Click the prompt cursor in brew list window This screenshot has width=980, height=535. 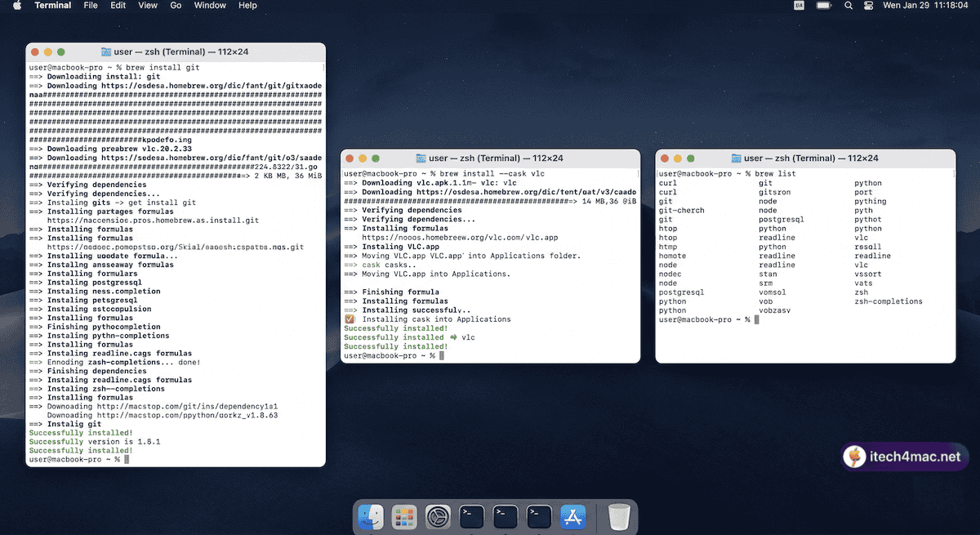coord(757,319)
